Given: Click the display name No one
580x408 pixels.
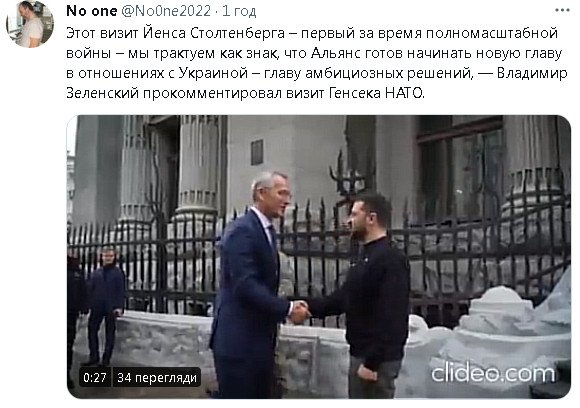Looking at the screenshot, I should click(92, 11).
